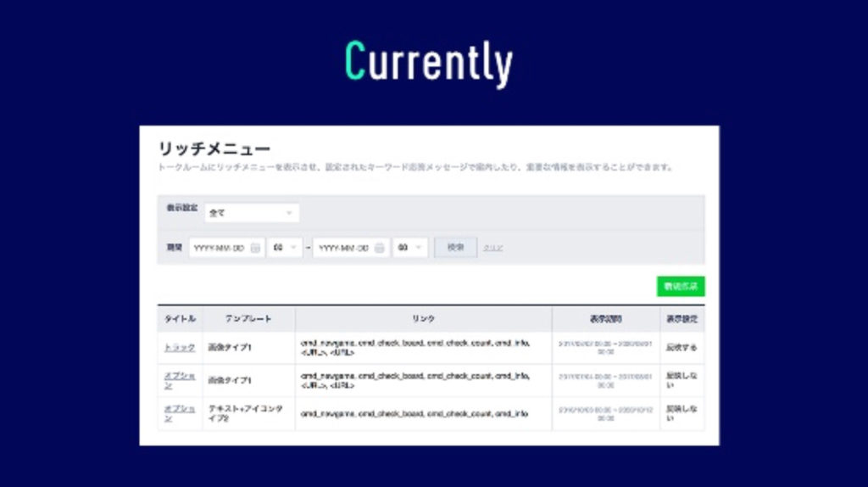This screenshot has height=487, width=868.
Task: Select the 反映する cell in the トラック row
Action: [682, 347]
